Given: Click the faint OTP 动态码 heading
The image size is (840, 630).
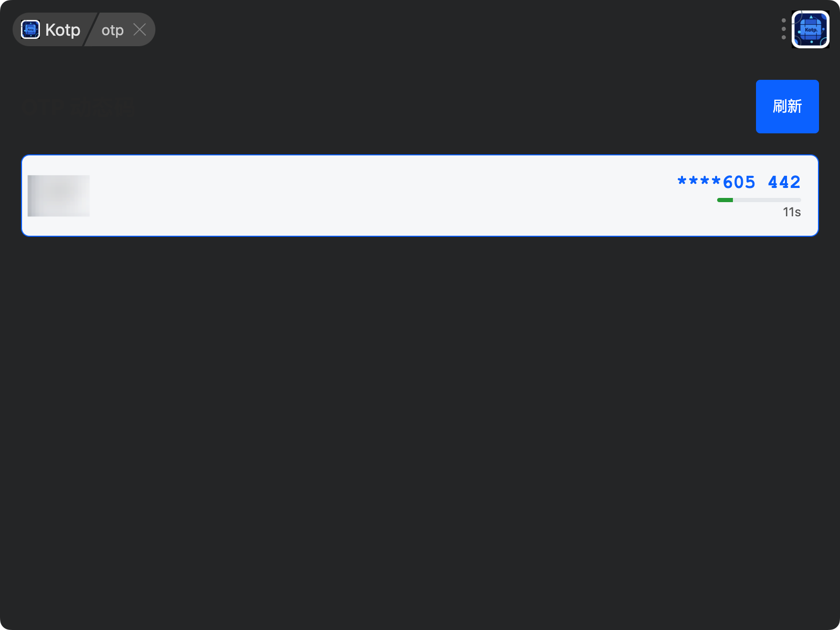Looking at the screenshot, I should tap(79, 107).
